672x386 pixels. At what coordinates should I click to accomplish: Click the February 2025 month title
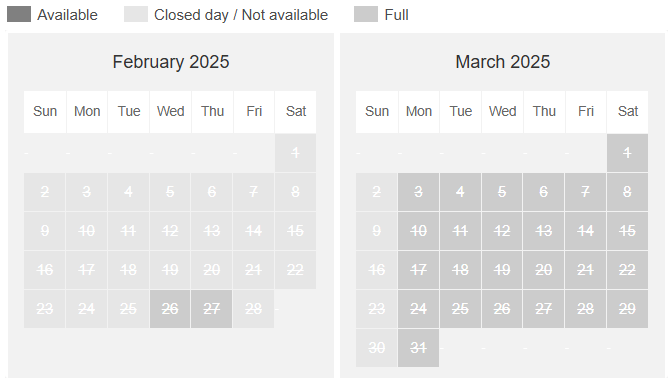pos(171,62)
